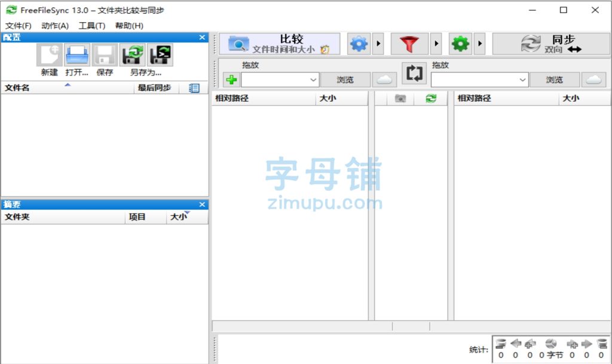Click the 统计 bytes disc icon
Image resolution: width=612 pixels, height=364 pixels.
(x=550, y=344)
